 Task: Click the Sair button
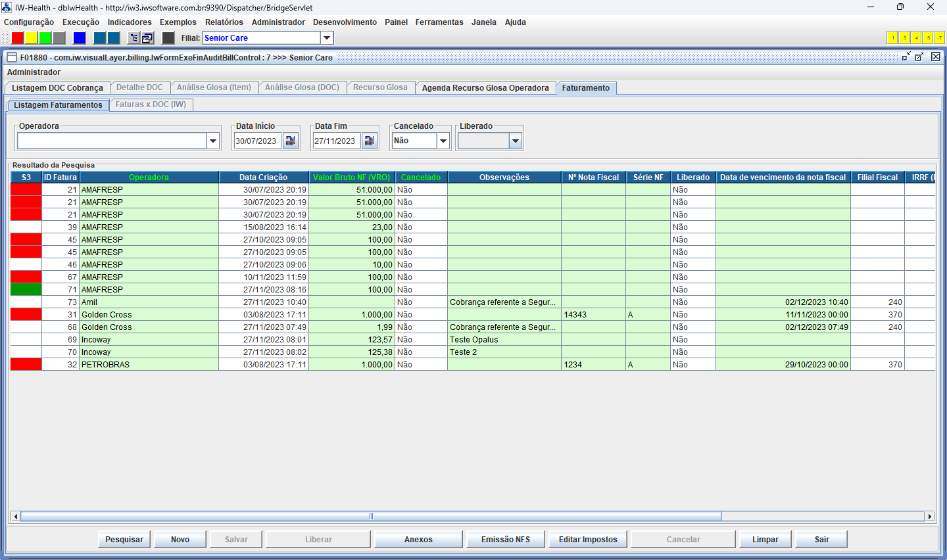[822, 540]
